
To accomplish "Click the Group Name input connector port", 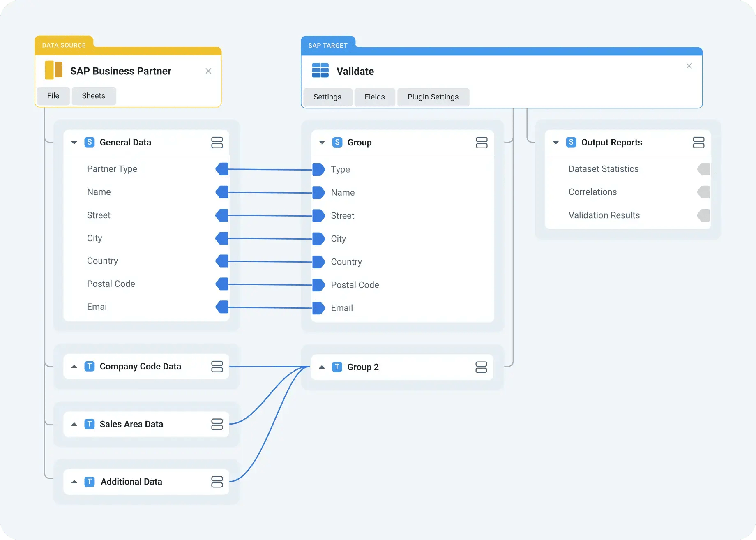I will [318, 192].
